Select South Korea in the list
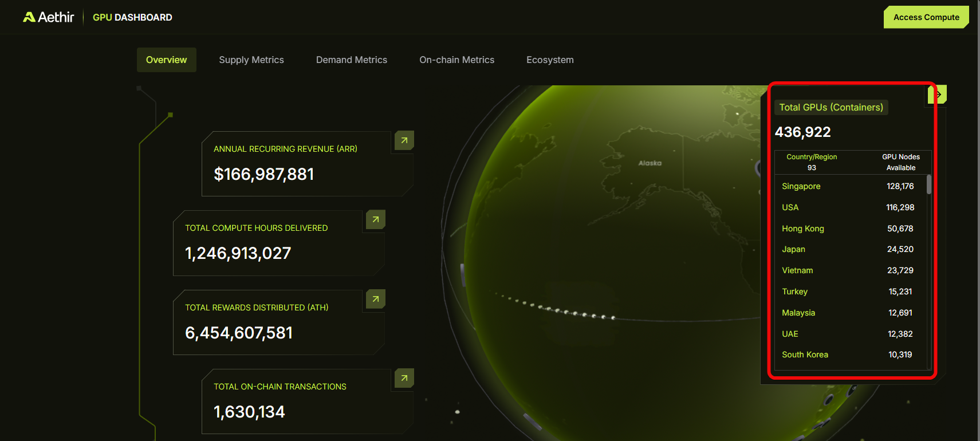Screen dimensions: 980x441 click(x=805, y=355)
